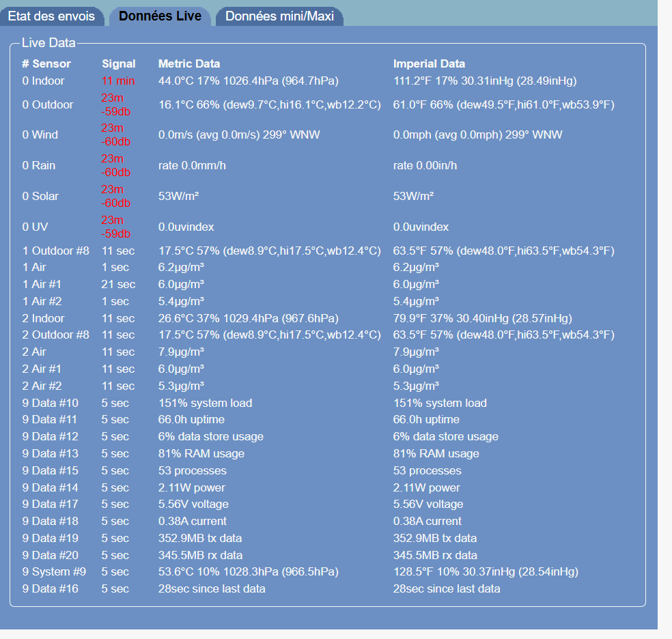Select "28sec since last data" in Metric column
The image size is (672, 639).
pyautogui.click(x=212, y=589)
